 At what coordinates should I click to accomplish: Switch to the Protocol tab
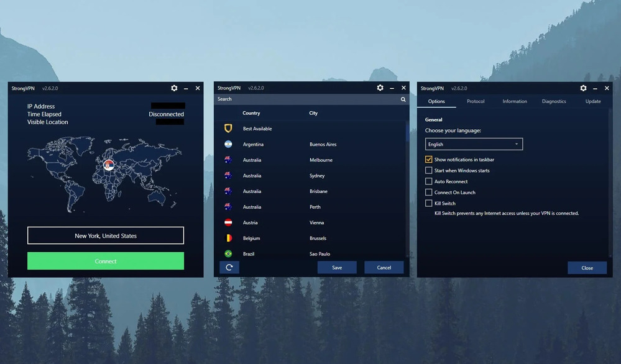[476, 101]
